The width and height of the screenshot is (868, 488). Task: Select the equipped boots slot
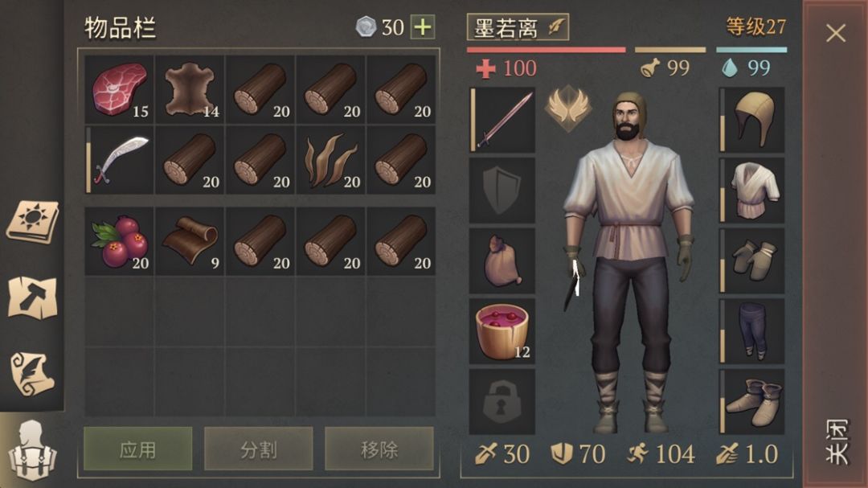coord(751,402)
